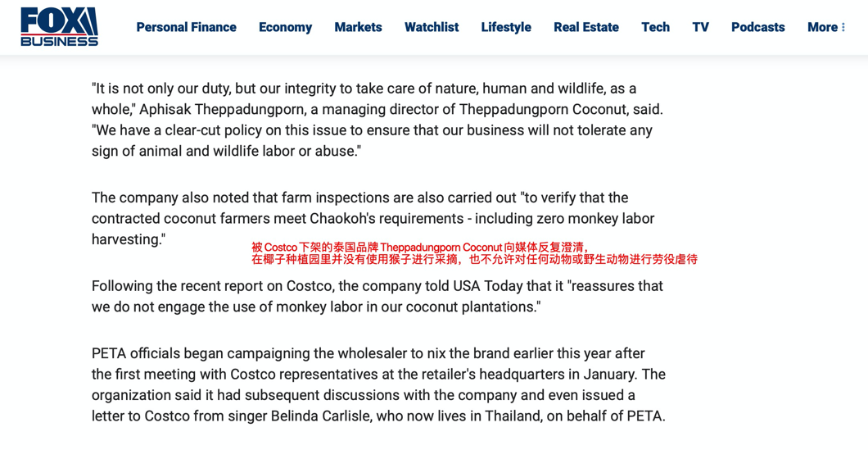Navigate to the Lifestyle section
Screen dimensions: 868x450
pyautogui.click(x=506, y=27)
